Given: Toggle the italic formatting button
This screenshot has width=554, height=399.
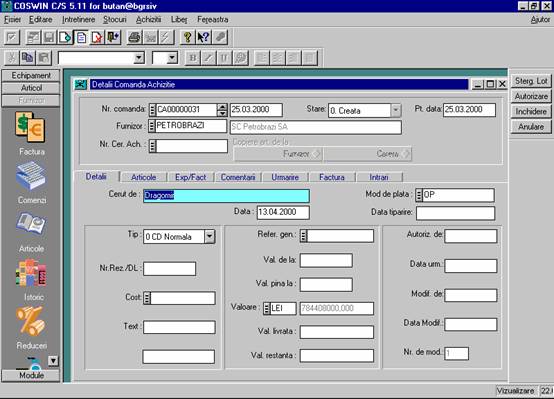Looking at the screenshot, I should pos(209,58).
